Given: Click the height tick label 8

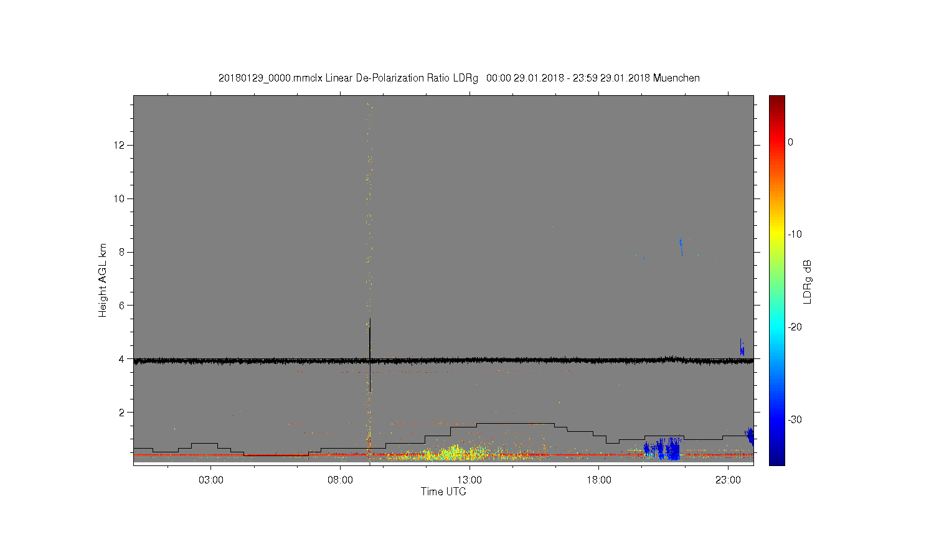Looking at the screenshot, I should (x=123, y=252).
